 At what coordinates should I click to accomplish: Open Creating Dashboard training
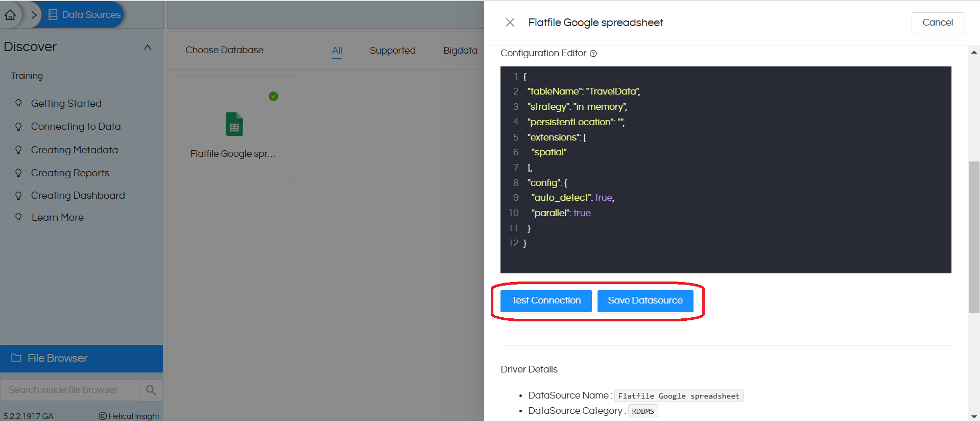tap(78, 195)
